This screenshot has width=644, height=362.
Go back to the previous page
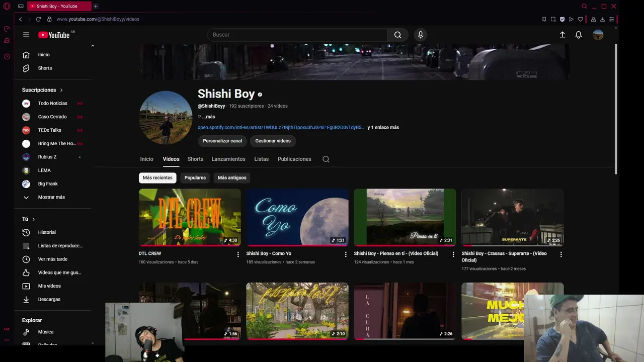(x=20, y=19)
